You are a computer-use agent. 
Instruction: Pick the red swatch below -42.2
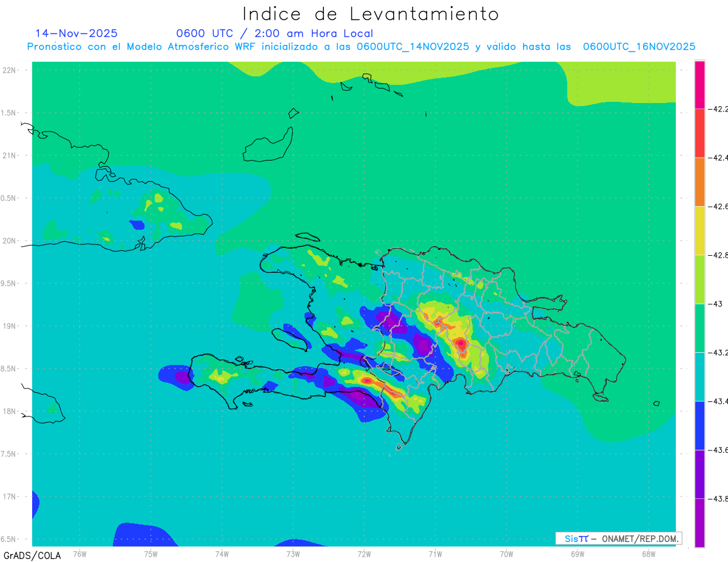(x=699, y=133)
